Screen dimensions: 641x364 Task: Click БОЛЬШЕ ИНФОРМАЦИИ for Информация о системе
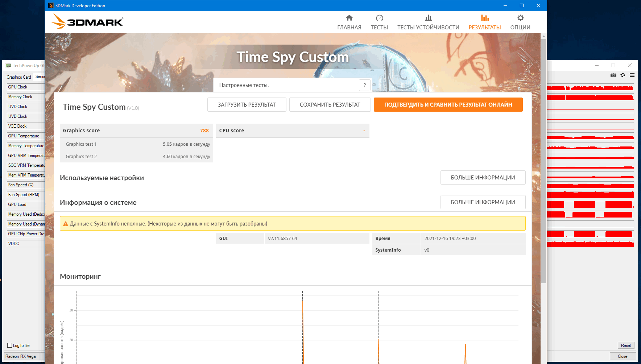coord(483,202)
